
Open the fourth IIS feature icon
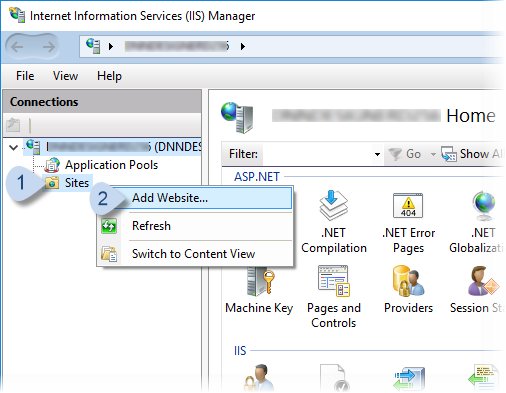[483, 378]
